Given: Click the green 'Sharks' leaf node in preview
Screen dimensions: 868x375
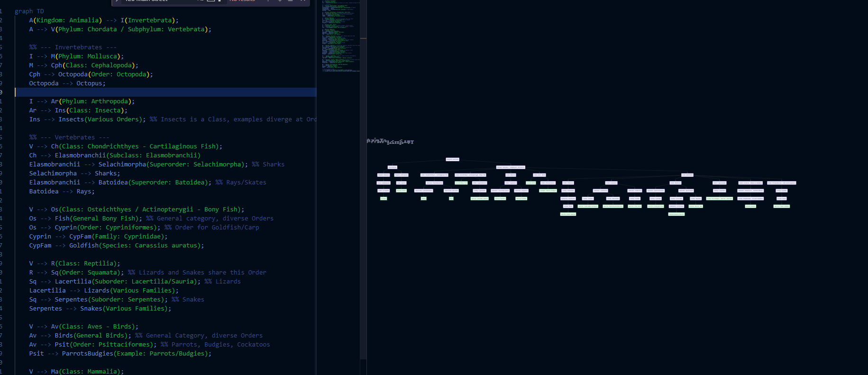Looking at the screenshot, I should tap(424, 199).
